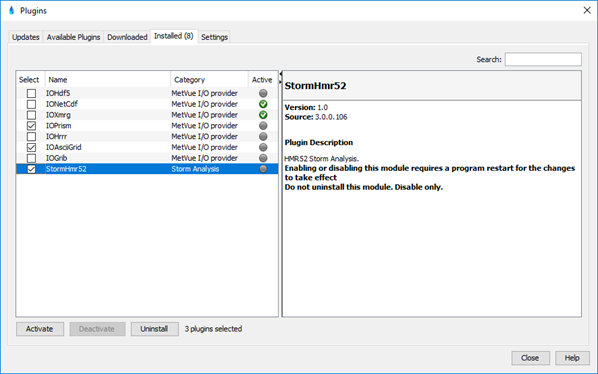Click the gray status icon for IOGrib
Image resolution: width=598 pixels, height=374 pixels.
pos(263,158)
